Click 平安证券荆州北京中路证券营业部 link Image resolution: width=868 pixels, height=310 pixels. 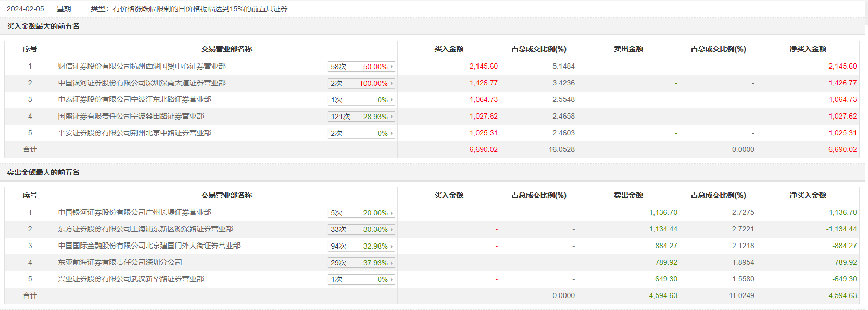134,133
